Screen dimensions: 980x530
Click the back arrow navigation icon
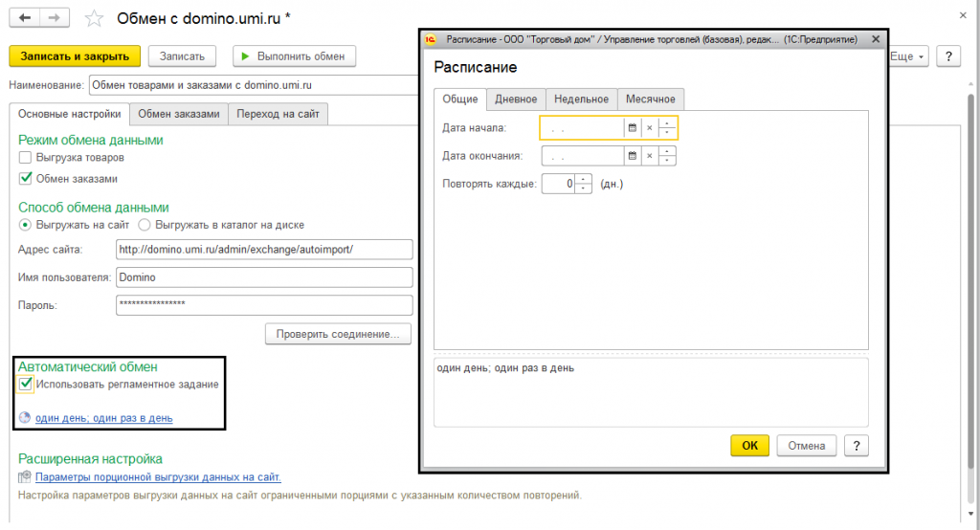point(24,18)
